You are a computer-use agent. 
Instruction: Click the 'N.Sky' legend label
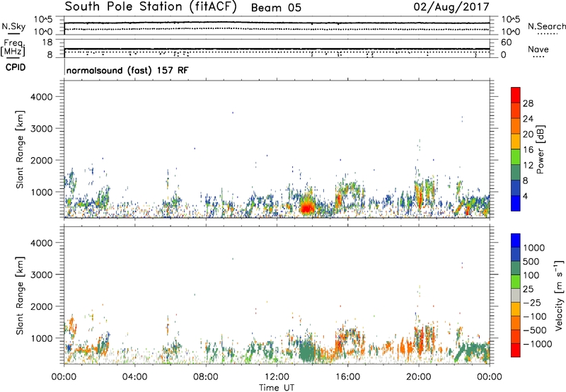pos(13,26)
